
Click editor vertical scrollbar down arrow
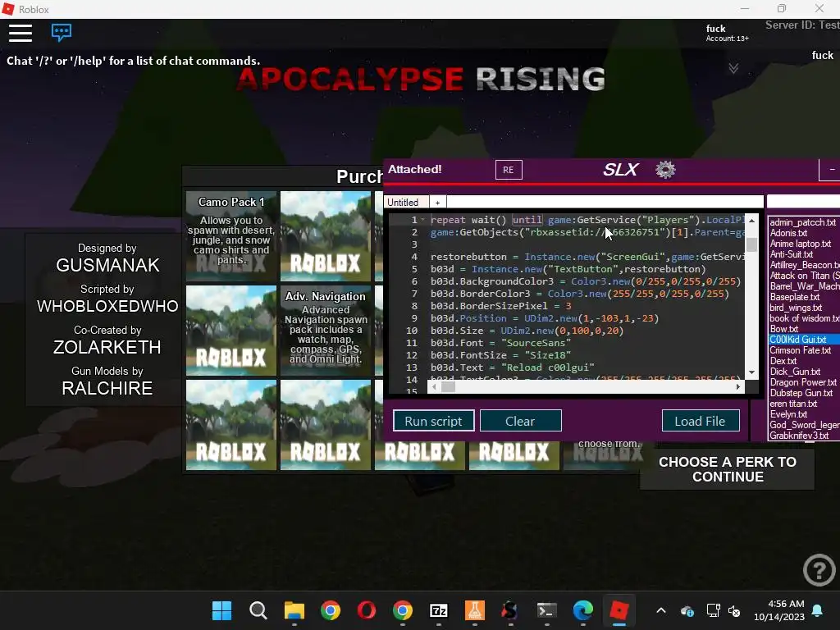click(751, 372)
